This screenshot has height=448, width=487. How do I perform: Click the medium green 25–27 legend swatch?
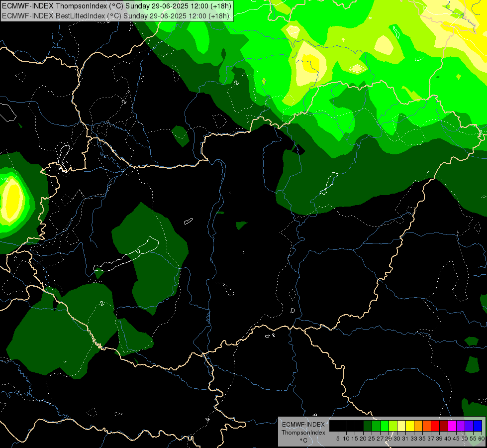[x=376, y=426]
